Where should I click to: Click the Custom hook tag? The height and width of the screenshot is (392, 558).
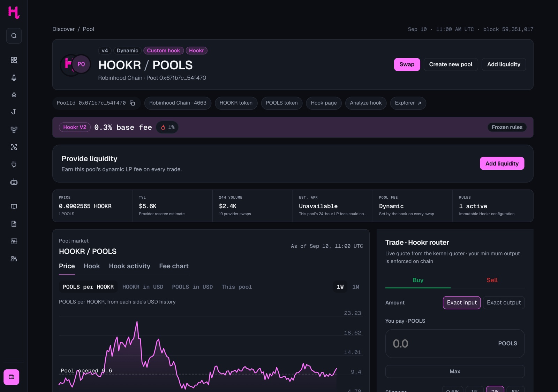click(164, 51)
